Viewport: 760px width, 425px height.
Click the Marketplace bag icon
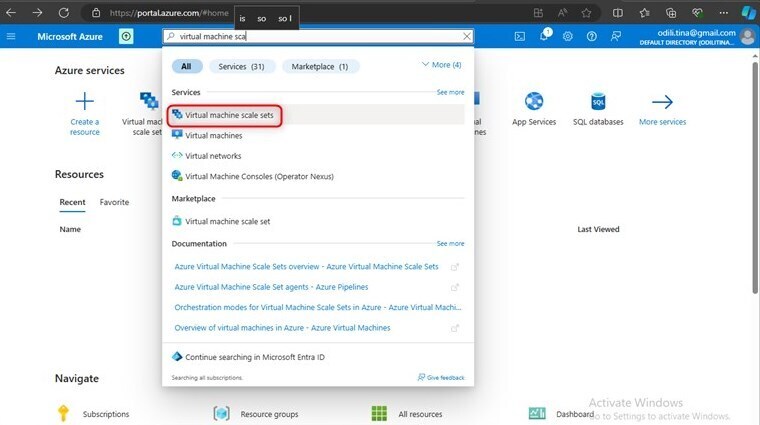177,221
